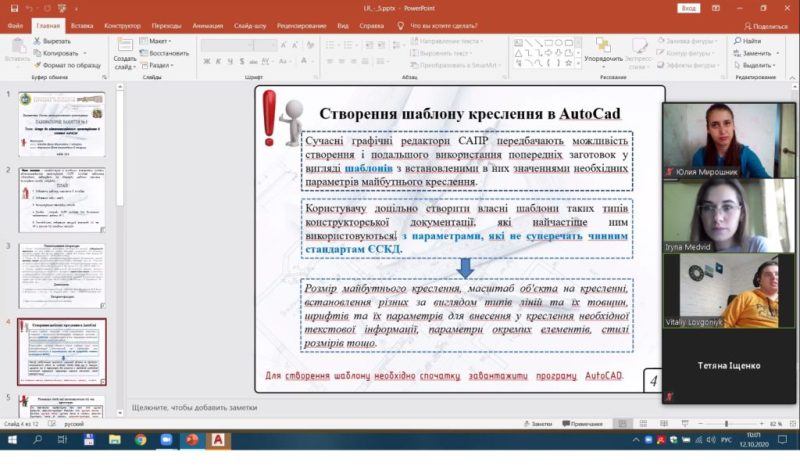Click the Comments (Примечания) status bar button
The width and height of the screenshot is (800, 470).
[582, 424]
